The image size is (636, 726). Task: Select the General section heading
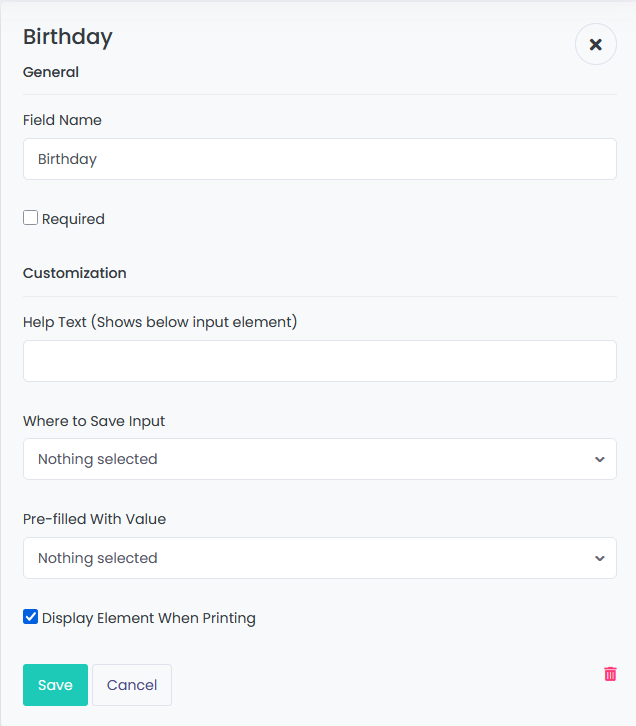51,72
